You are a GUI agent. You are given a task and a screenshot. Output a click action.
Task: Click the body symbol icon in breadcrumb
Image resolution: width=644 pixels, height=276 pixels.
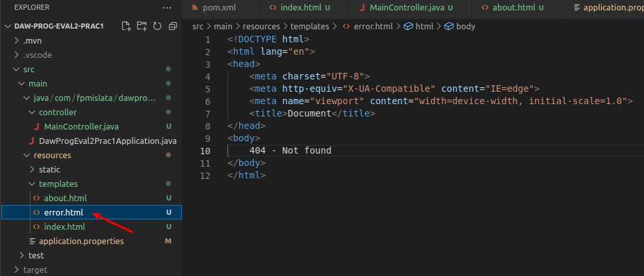click(450, 27)
